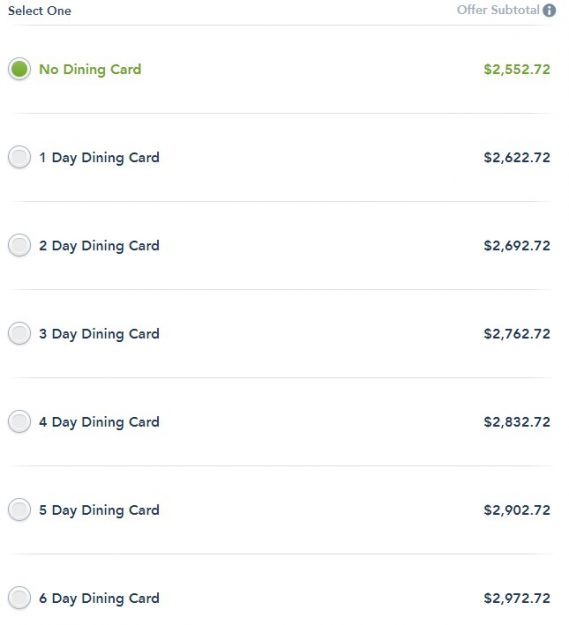Click the Offer Subtotal header text
569x625 pixels.
click(498, 10)
